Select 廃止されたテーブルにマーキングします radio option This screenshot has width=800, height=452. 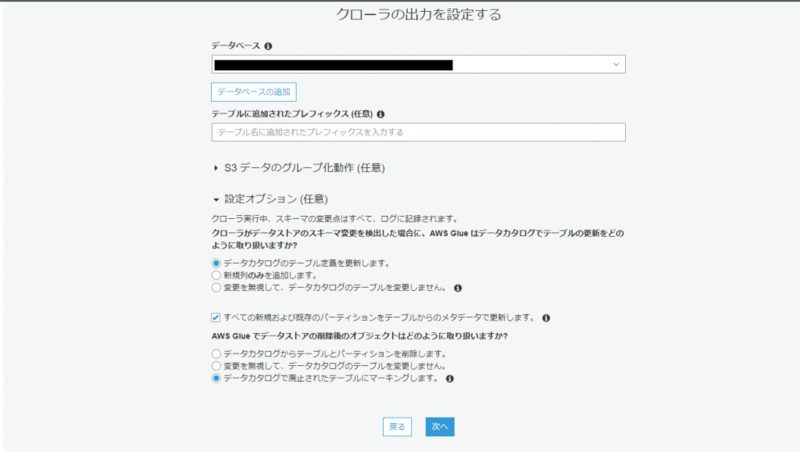(216, 378)
